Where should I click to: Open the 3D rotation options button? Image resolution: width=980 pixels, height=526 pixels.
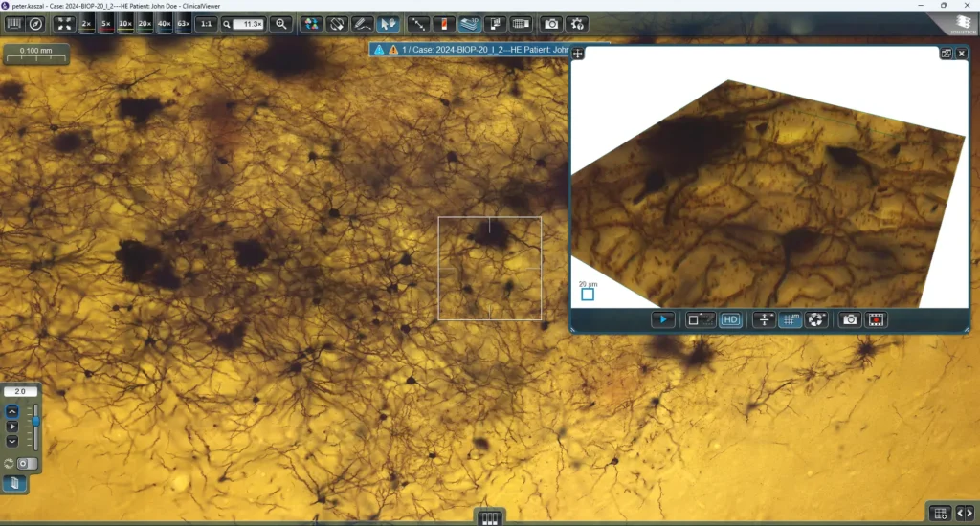[815, 319]
